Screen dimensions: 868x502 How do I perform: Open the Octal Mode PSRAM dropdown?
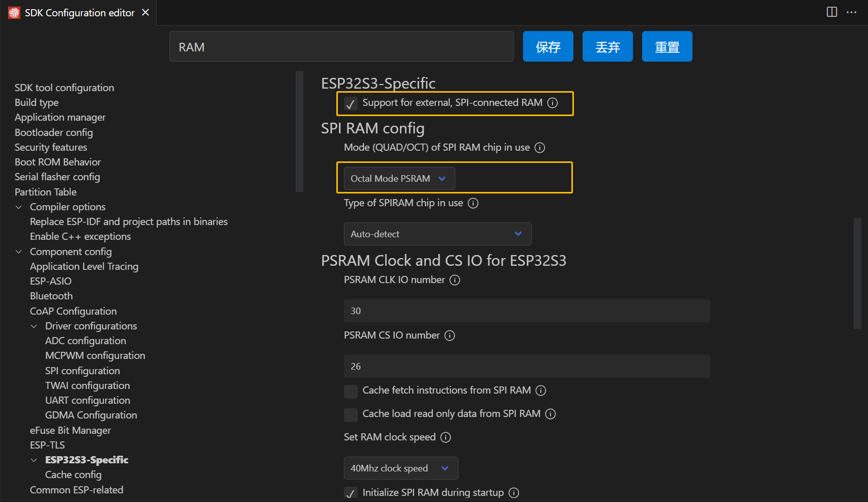[399, 179]
